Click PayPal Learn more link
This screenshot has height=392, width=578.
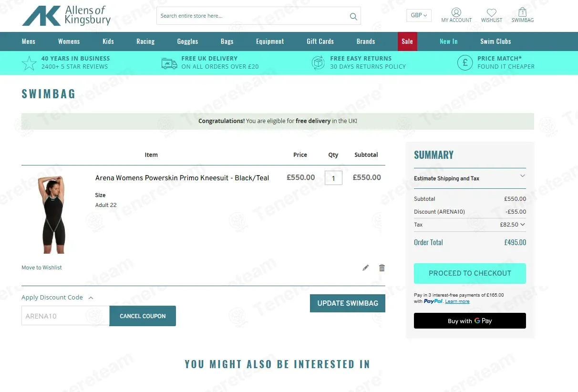pyautogui.click(x=457, y=301)
